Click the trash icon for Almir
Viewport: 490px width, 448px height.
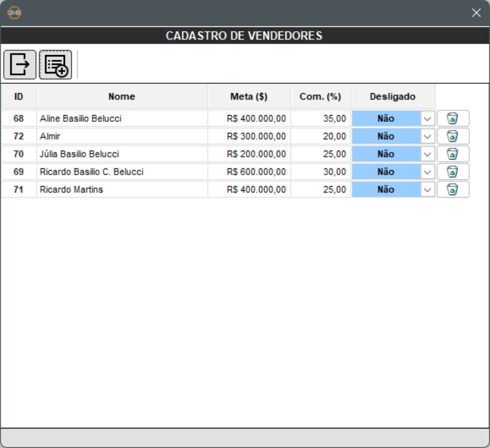point(453,136)
